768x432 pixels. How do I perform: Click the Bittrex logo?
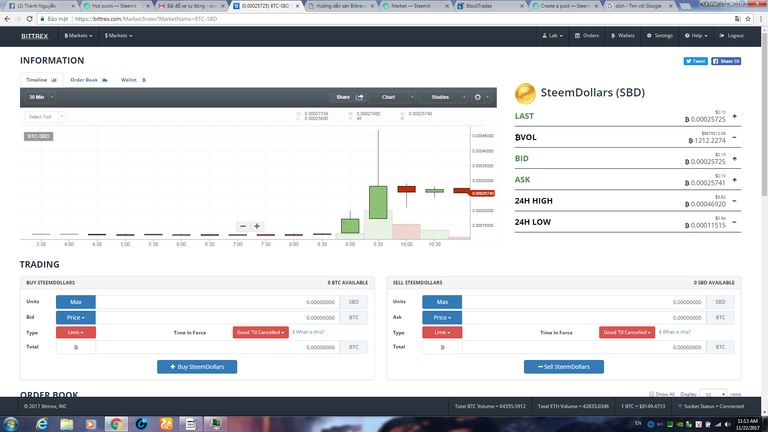[x=34, y=36]
